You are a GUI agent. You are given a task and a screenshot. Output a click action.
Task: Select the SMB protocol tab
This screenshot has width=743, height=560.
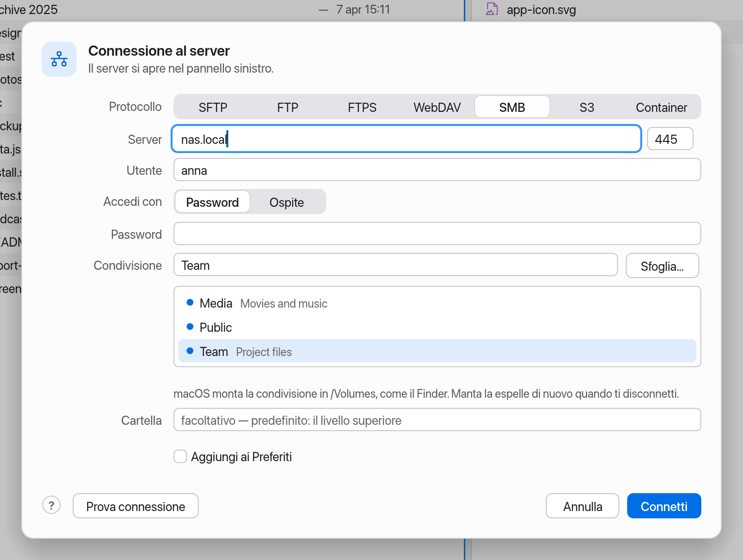pos(512,107)
